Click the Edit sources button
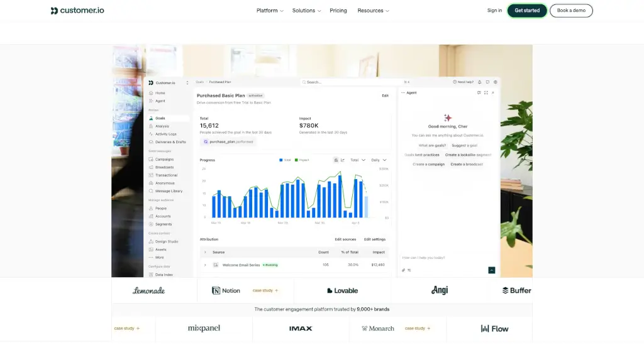644x362 pixels. (345, 239)
